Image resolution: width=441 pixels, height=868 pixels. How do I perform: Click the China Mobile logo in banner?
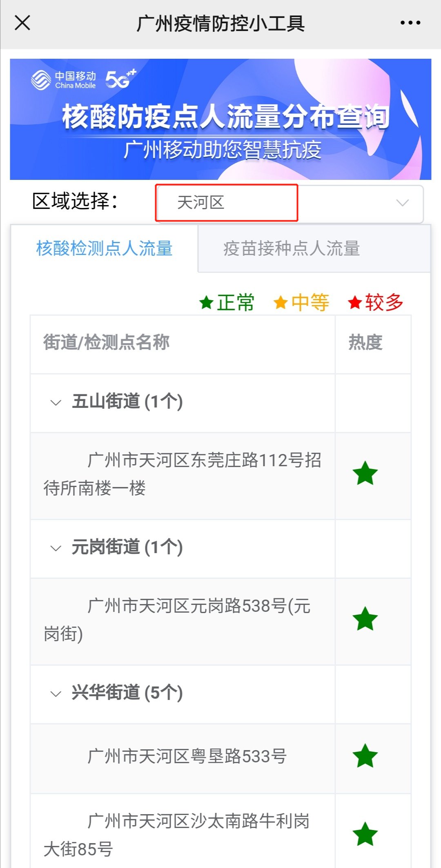click(64, 80)
